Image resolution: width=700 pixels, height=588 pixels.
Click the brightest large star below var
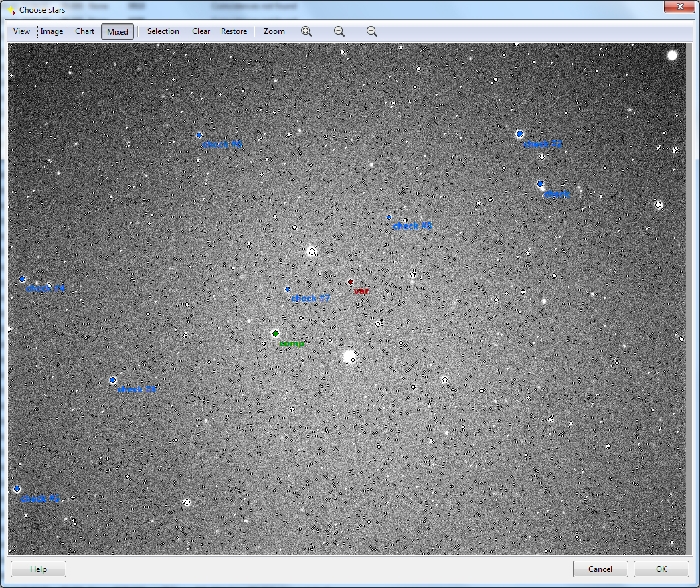click(x=350, y=357)
